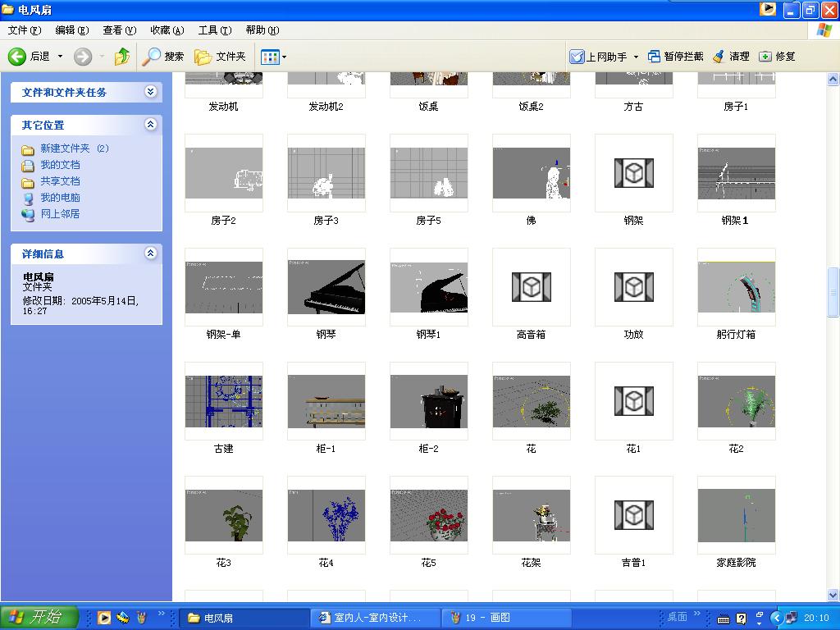
Task: Click the help question mark tray icon
Action: click(741, 619)
